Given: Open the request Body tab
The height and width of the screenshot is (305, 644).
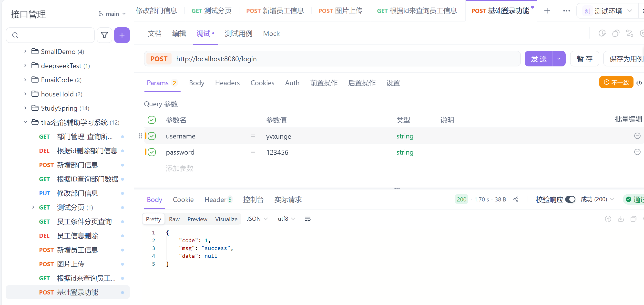Looking at the screenshot, I should (x=196, y=83).
